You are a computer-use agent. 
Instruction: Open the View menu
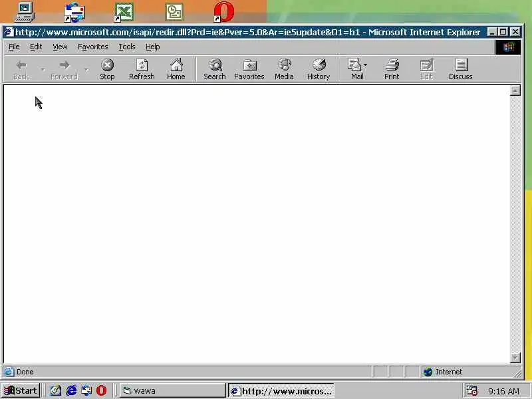[60, 47]
